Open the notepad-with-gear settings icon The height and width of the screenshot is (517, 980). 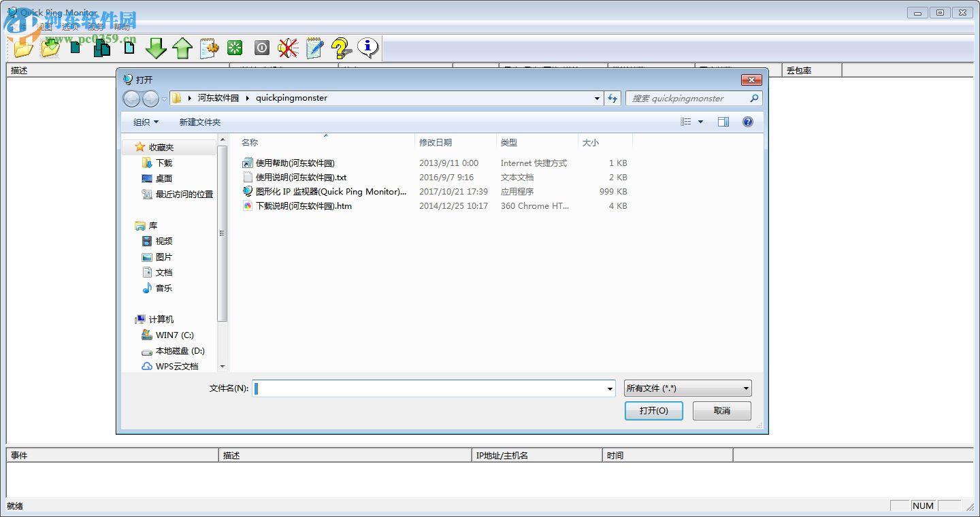click(208, 48)
